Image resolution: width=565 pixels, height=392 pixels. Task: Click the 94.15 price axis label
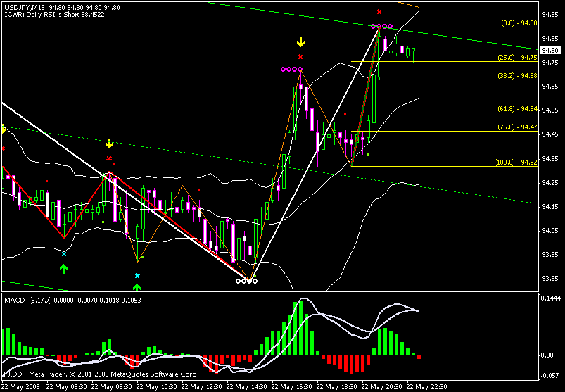550,207
